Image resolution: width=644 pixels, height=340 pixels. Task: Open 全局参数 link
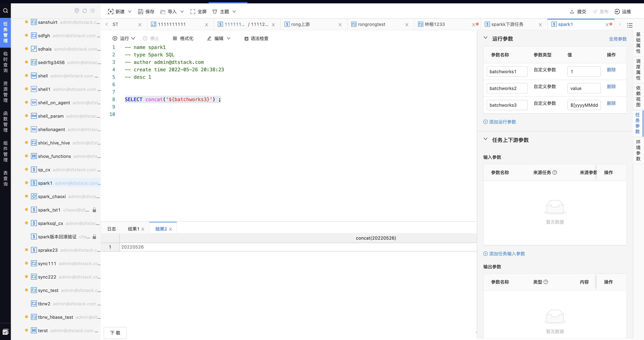[x=618, y=39]
